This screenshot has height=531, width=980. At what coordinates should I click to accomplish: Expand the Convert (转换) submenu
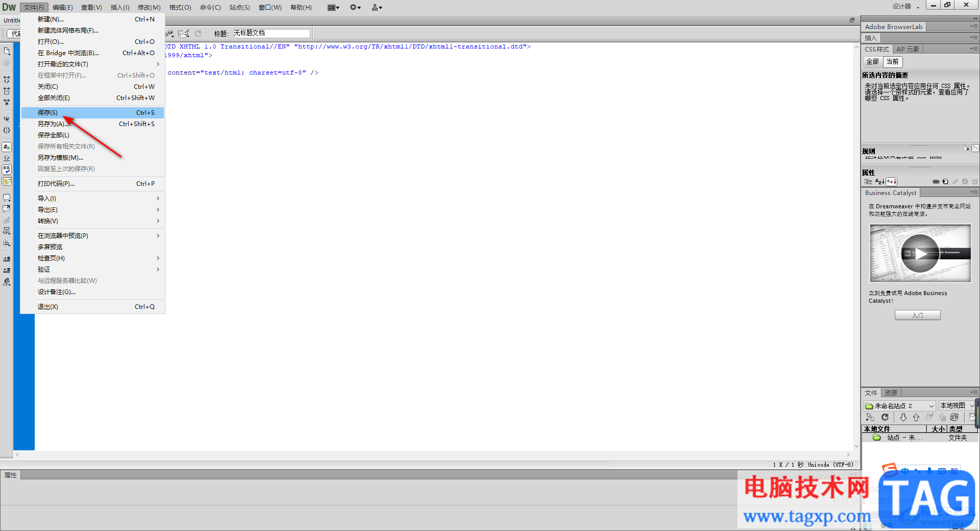click(92, 221)
